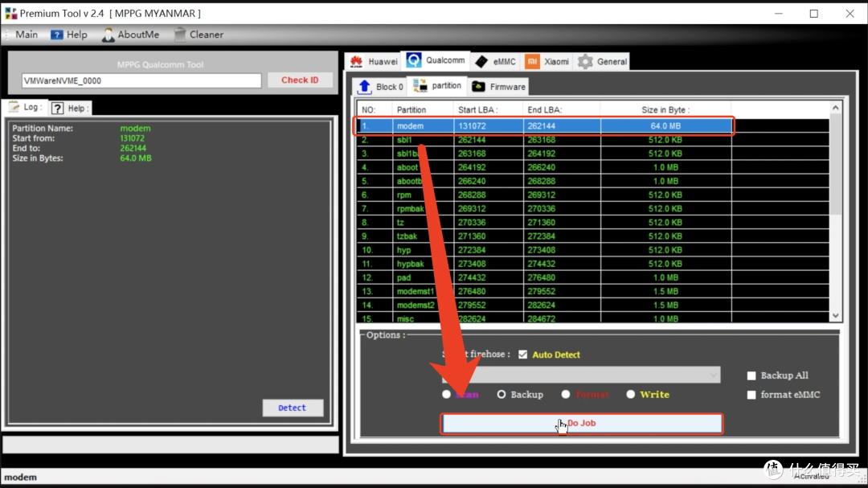Enable the Backup All checkbox
The width and height of the screenshot is (868, 488).
pos(751,375)
